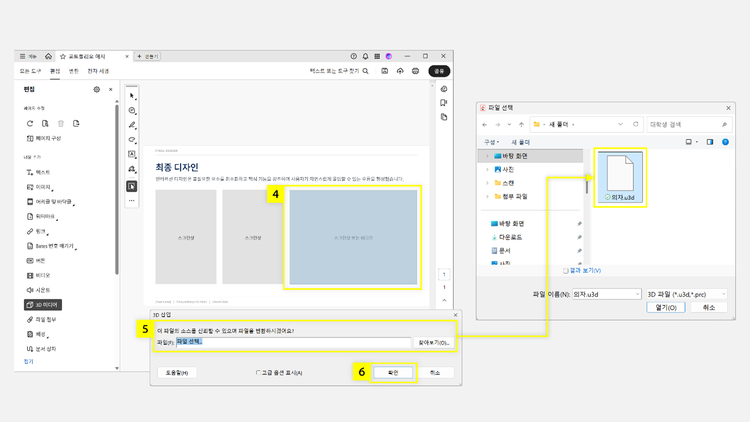
Task: Click the 도움말 button in 3D dialog
Action: click(176, 373)
